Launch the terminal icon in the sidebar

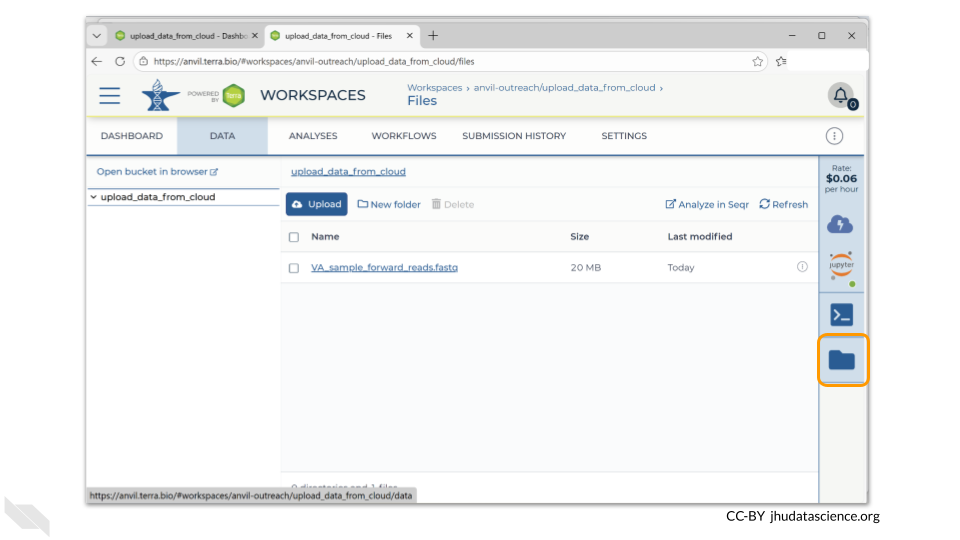click(842, 315)
